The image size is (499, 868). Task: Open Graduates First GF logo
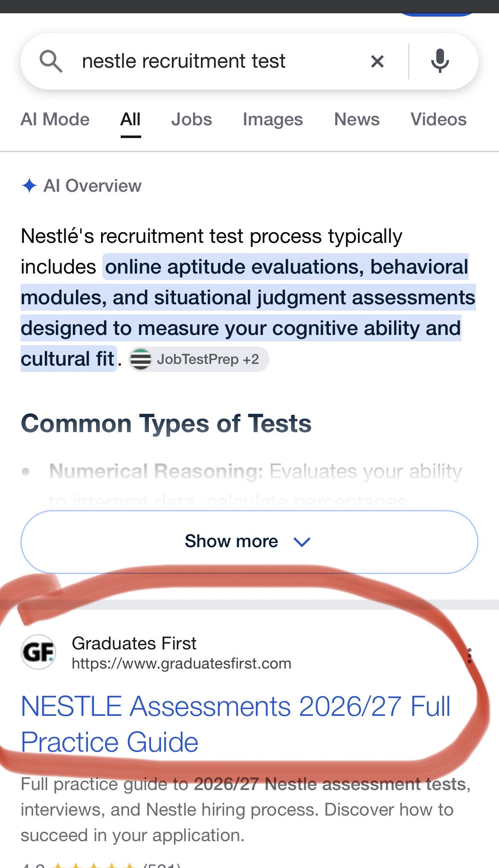38,652
